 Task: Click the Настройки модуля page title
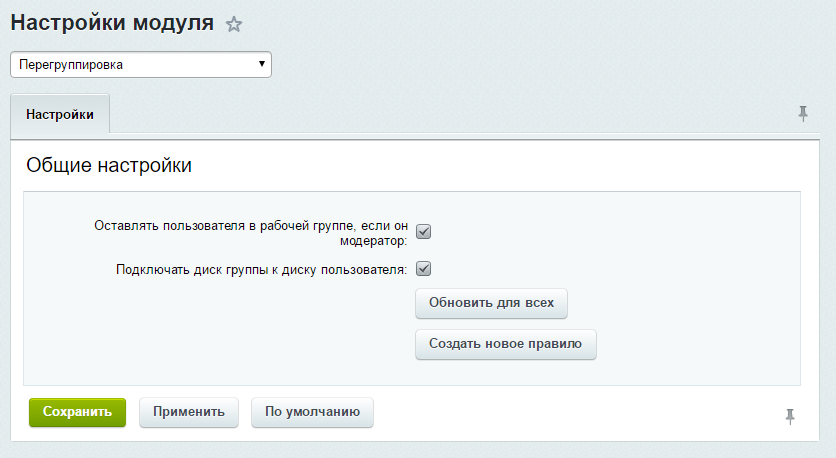click(112, 23)
